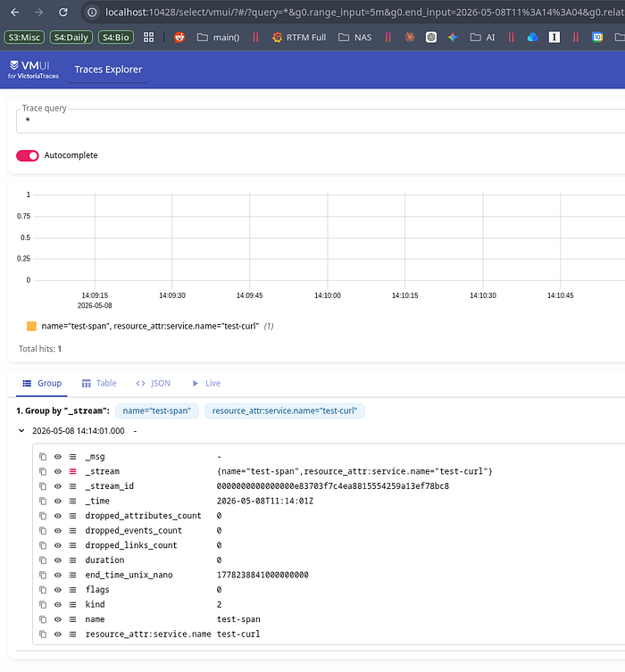This screenshot has width=625, height=672.
Task: Toggle visibility of the dropped_attributes_count field
Action: click(58, 516)
